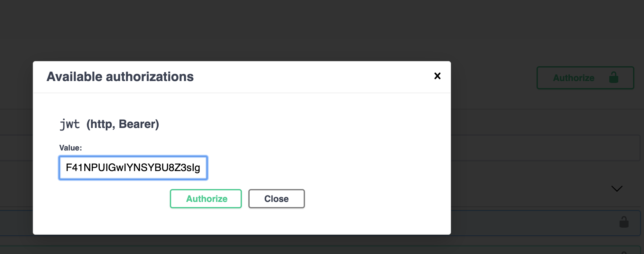Click the "Value:" field label
Viewport: 644px width, 254px height.
point(70,148)
